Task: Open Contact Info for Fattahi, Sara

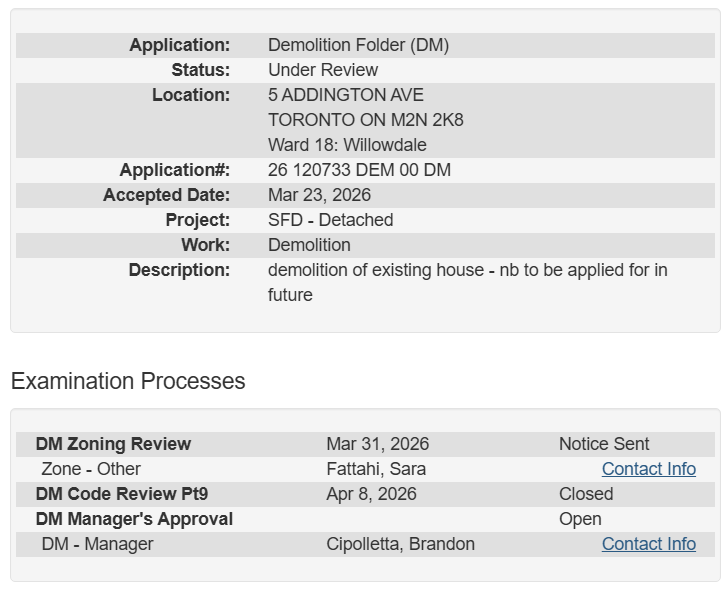Action: (648, 469)
